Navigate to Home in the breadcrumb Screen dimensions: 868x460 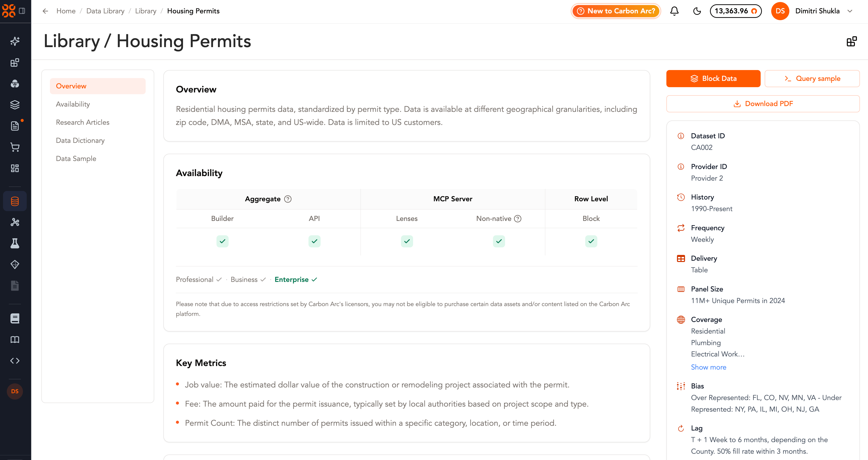[66, 11]
